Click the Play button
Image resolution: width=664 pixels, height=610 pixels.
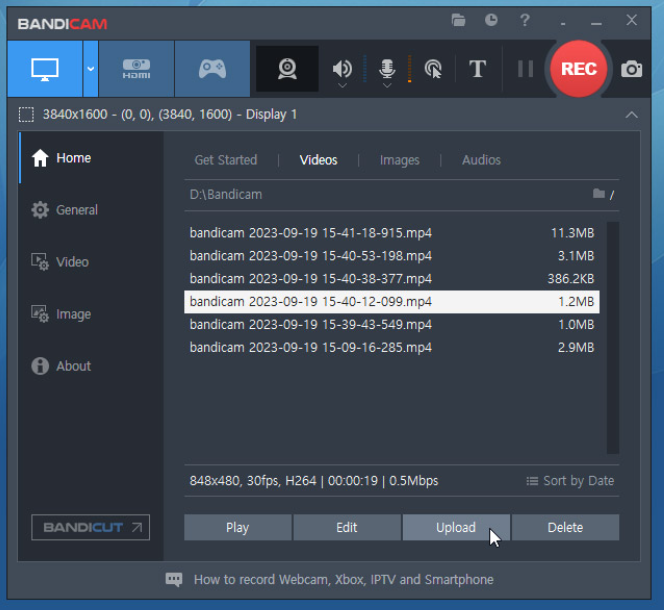[x=238, y=527]
